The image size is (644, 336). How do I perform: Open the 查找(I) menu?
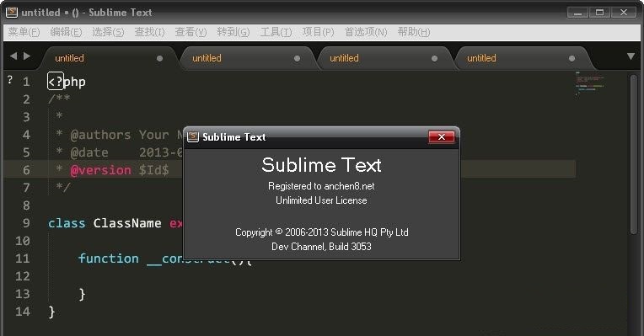pyautogui.click(x=149, y=32)
